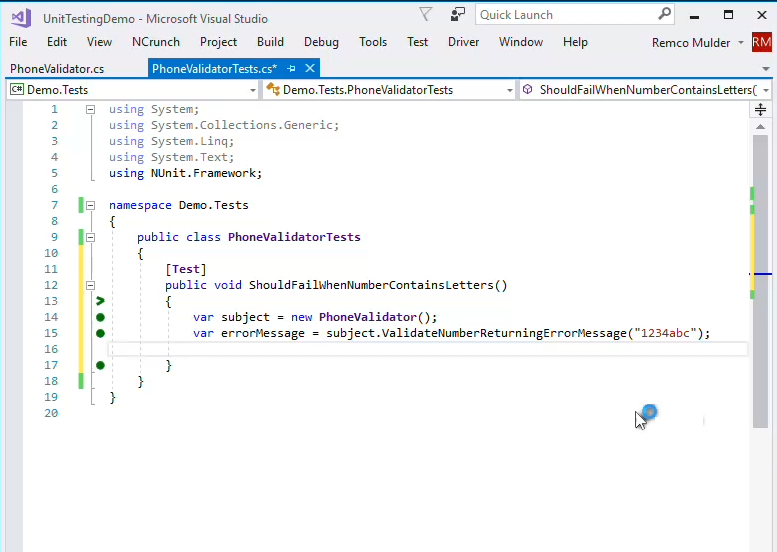Open the Demo.Tests project dropdown
The image size is (777, 552).
coord(253,90)
